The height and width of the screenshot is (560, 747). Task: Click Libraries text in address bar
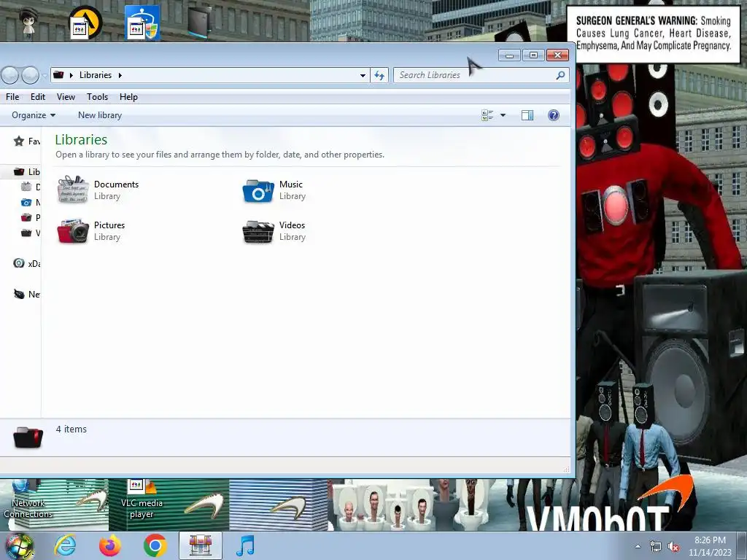click(96, 75)
